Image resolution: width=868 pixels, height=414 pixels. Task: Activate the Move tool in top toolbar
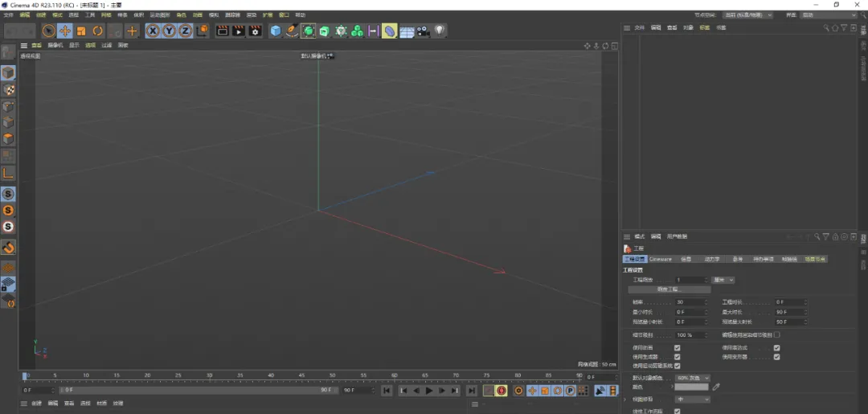click(x=65, y=31)
